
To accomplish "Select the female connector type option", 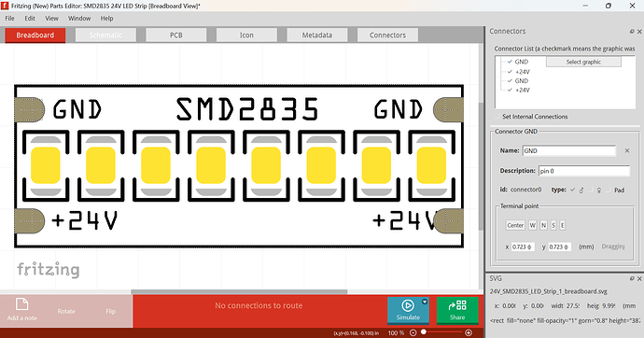I will [x=595, y=190].
